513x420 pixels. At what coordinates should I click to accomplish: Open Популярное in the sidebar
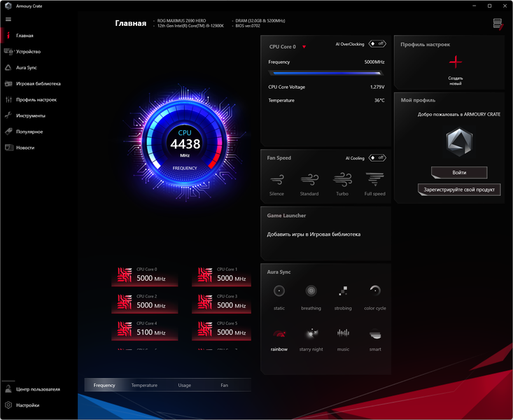(38, 132)
